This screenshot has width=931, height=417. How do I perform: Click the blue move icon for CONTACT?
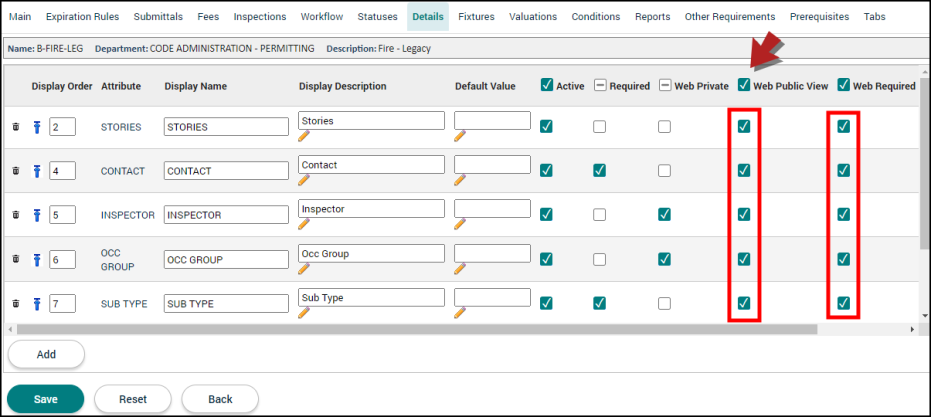click(36, 171)
